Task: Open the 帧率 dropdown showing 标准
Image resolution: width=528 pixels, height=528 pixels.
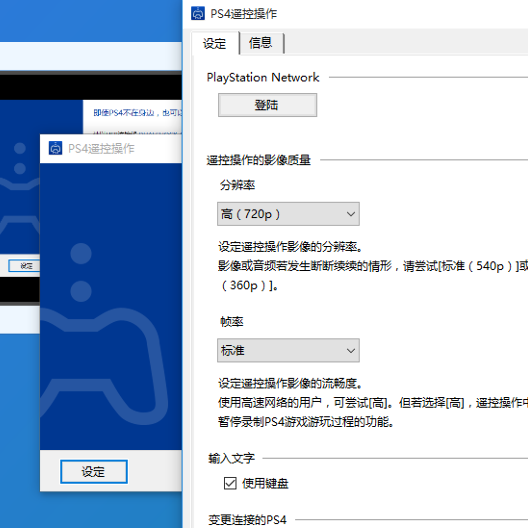Action: [x=288, y=350]
